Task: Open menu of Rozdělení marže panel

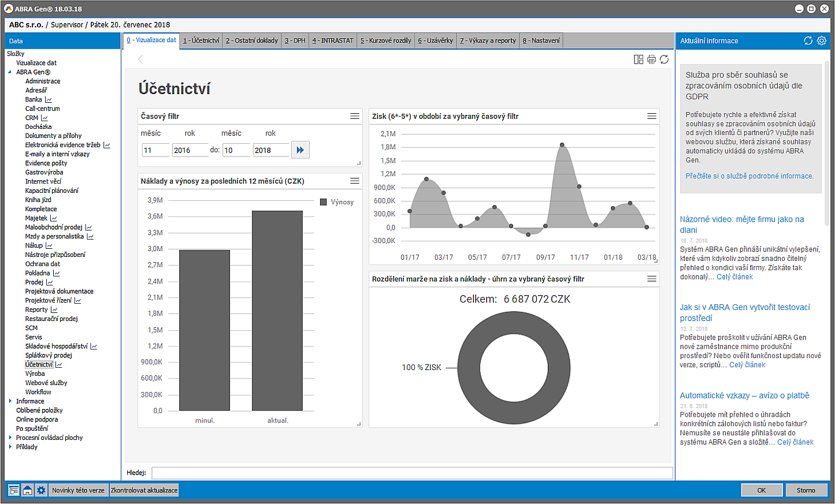Action: pyautogui.click(x=652, y=279)
